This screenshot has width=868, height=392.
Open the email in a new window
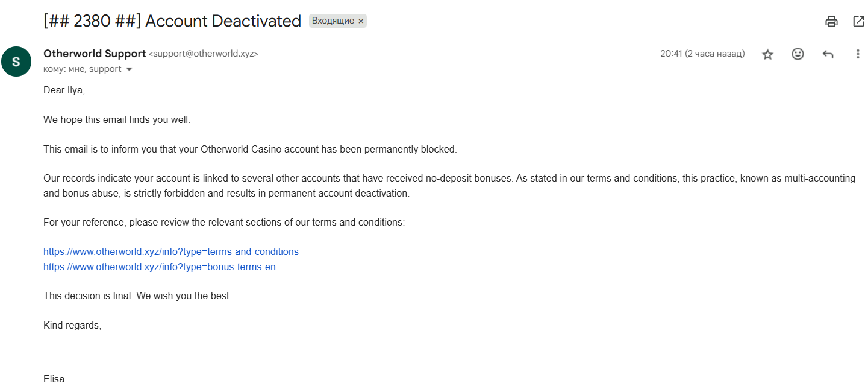click(x=858, y=22)
